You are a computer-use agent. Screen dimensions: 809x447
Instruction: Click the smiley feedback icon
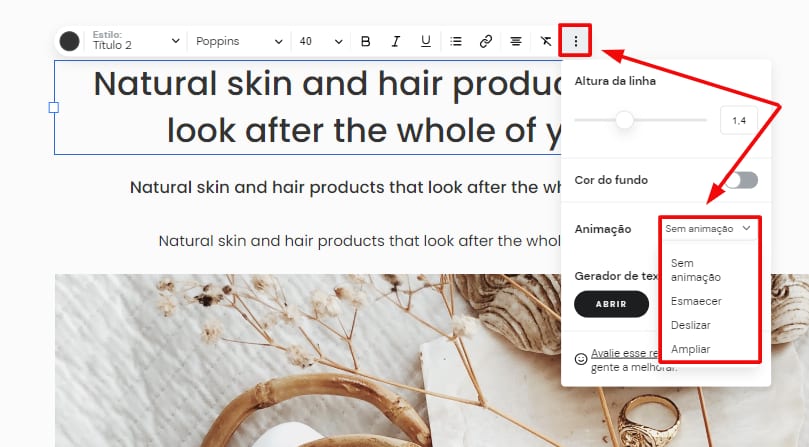click(581, 357)
